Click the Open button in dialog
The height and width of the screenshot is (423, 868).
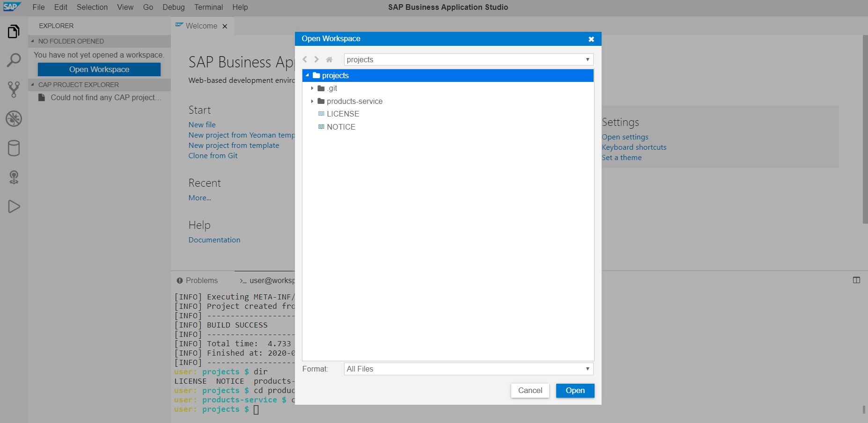pos(575,391)
